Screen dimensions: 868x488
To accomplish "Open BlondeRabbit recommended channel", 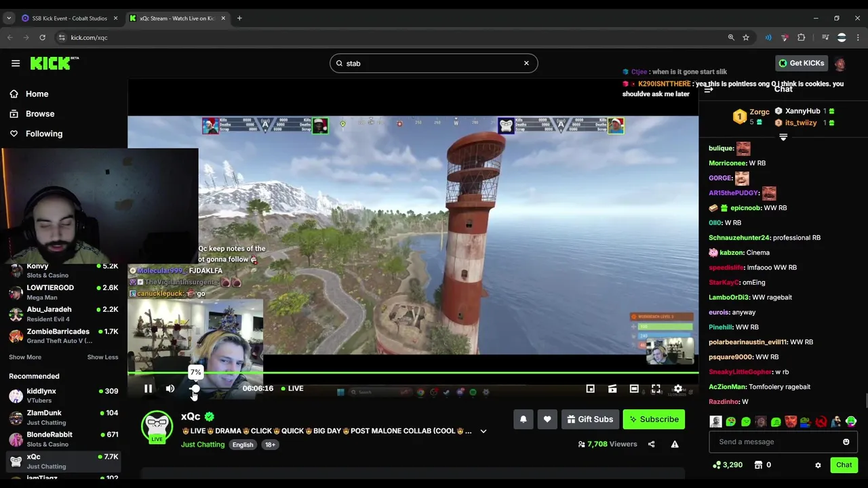I will (64, 439).
